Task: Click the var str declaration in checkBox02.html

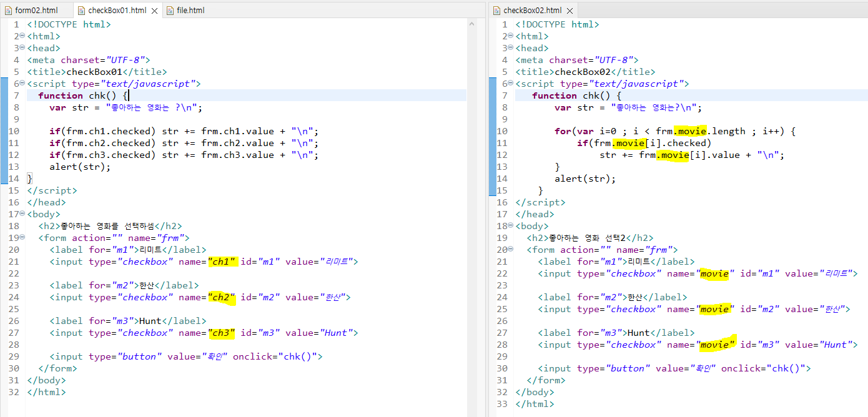Action: click(628, 107)
